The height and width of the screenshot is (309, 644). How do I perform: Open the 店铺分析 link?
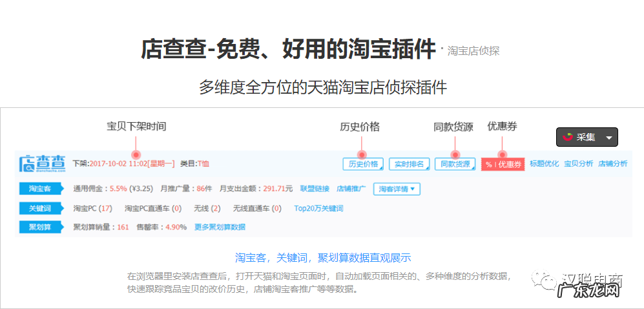(613, 164)
